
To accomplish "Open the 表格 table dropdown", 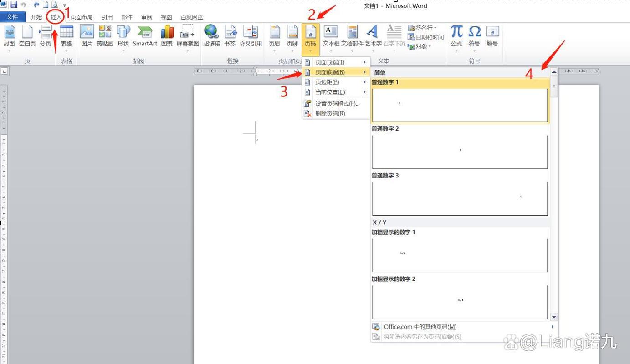I will click(x=67, y=38).
